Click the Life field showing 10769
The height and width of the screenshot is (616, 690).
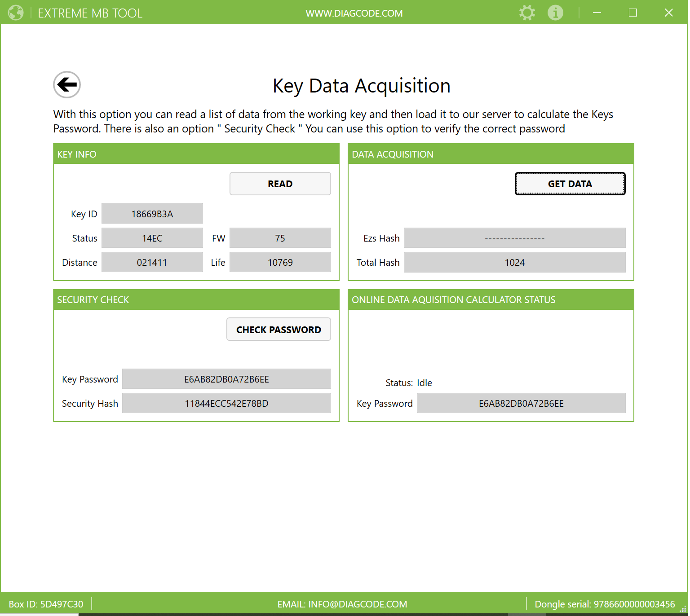pyautogui.click(x=280, y=262)
